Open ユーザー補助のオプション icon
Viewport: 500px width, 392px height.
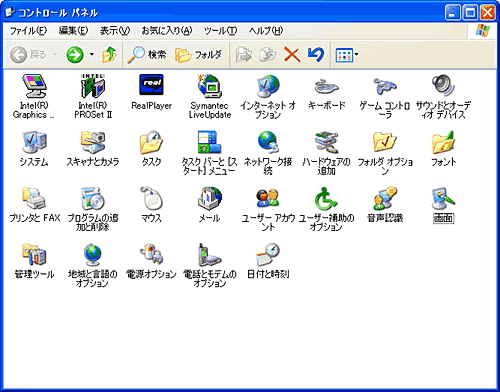[326, 199]
